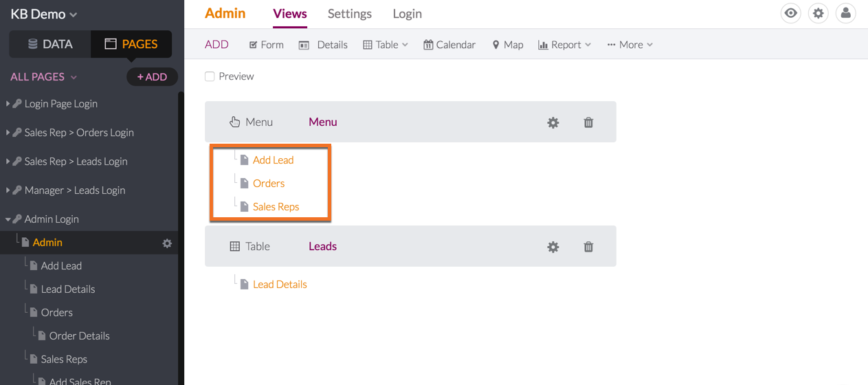This screenshot has width=868, height=385.
Task: Switch to the Settings tab
Action: [x=349, y=14]
